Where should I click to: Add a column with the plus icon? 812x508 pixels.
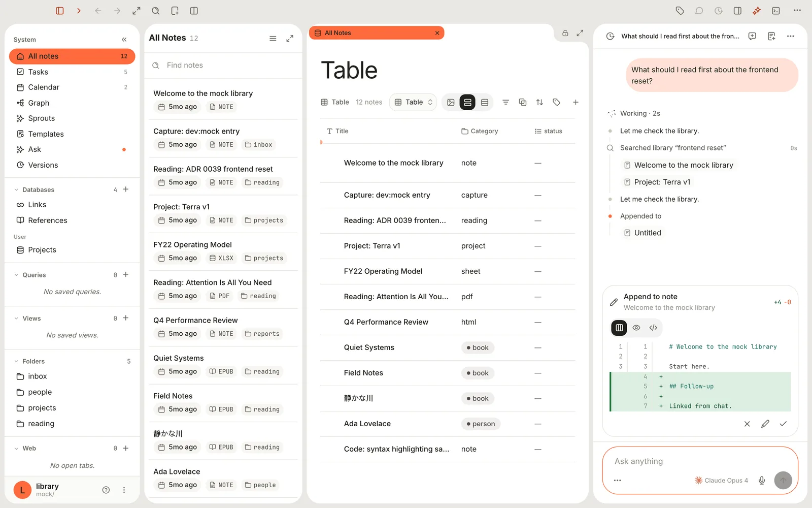576,102
